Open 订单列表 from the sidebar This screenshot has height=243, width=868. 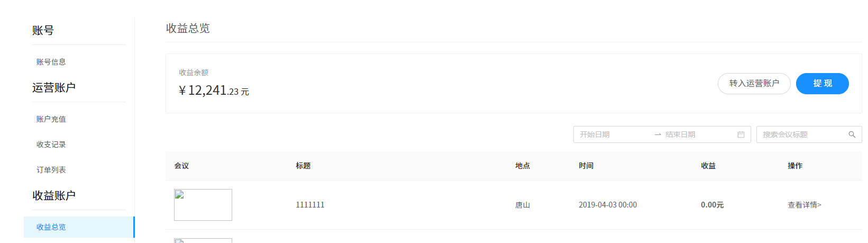pos(51,170)
